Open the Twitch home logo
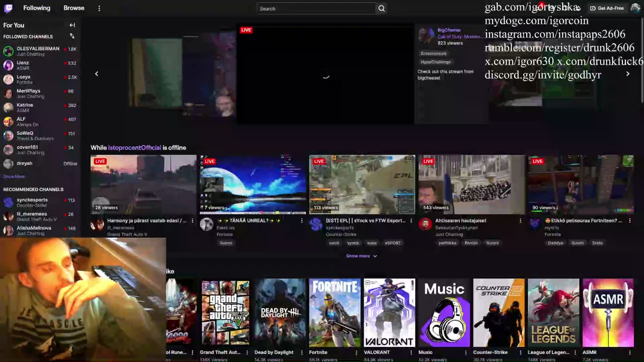This screenshot has height=362, width=644. (x=9, y=8)
